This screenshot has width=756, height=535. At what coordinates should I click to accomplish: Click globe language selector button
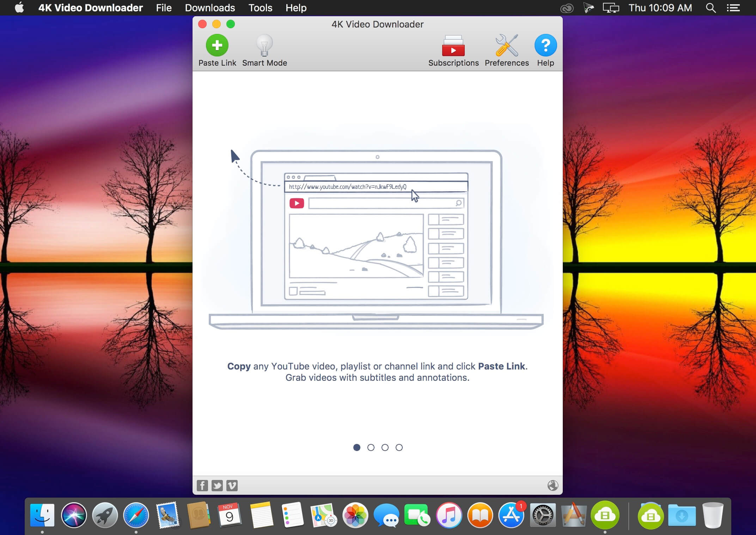(553, 485)
